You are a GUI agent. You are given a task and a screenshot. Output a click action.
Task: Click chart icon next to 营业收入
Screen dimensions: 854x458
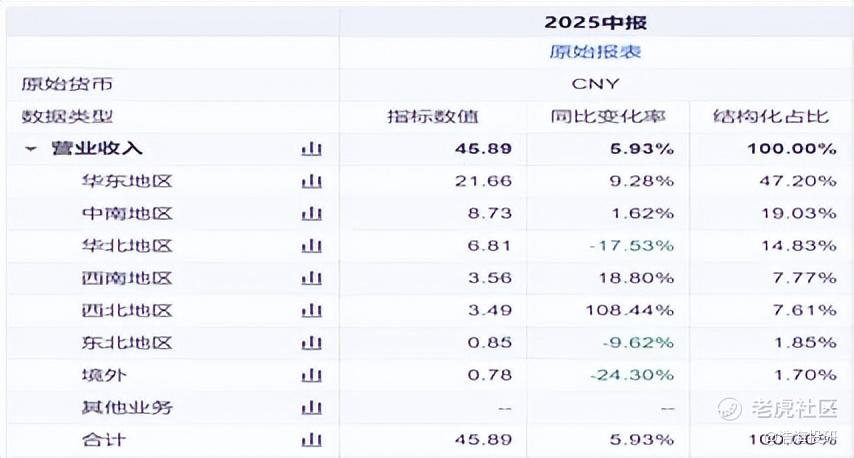pyautogui.click(x=312, y=149)
